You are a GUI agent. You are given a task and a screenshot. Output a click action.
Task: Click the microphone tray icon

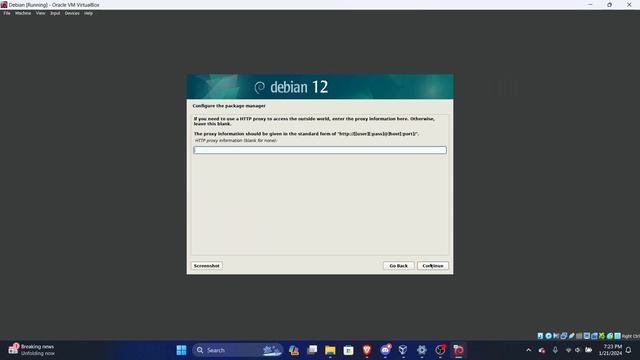pyautogui.click(x=555, y=350)
